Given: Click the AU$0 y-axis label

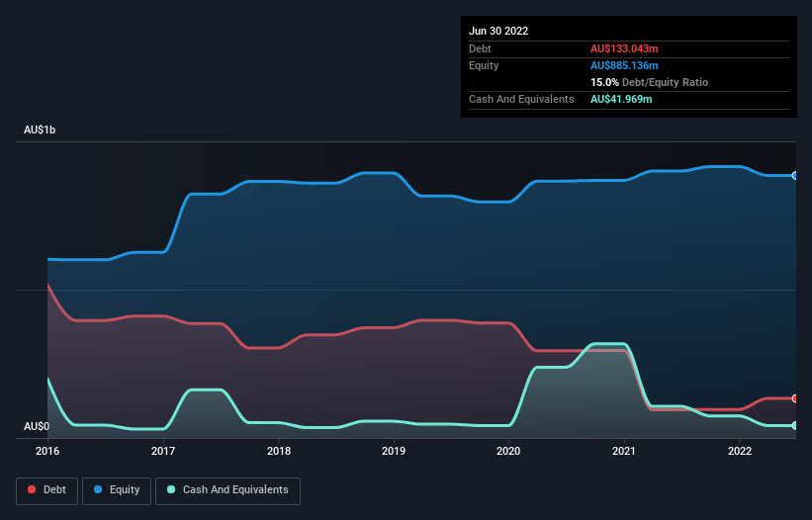Looking at the screenshot, I should point(37,426).
